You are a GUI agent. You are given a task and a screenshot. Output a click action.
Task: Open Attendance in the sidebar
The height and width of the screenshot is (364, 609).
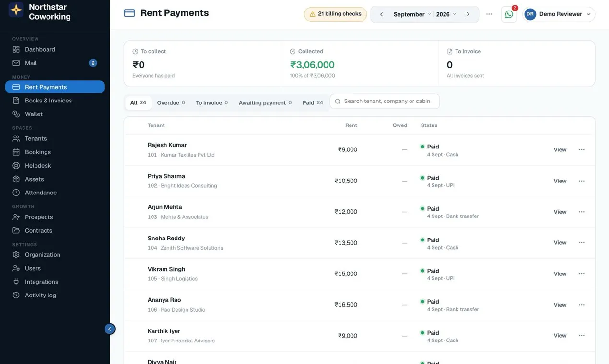[x=55, y=193]
